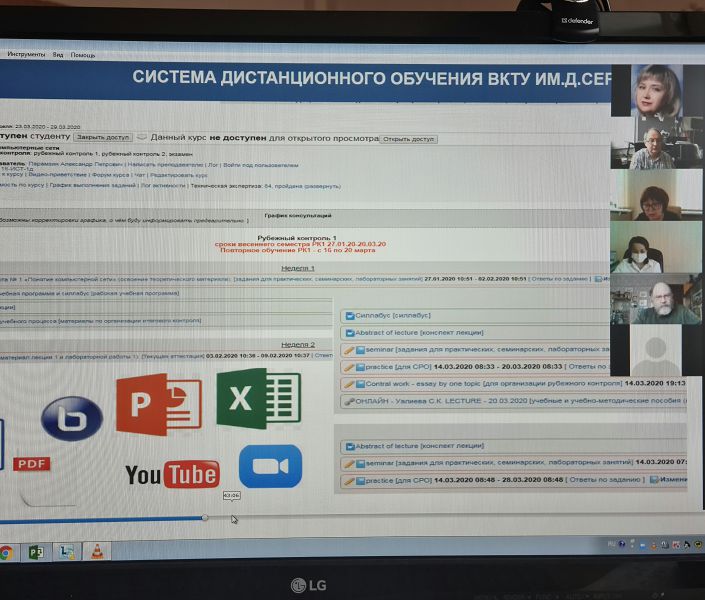The height and width of the screenshot is (600, 705).
Task: Click the folder icon beside Силлабус
Action: 350,316
